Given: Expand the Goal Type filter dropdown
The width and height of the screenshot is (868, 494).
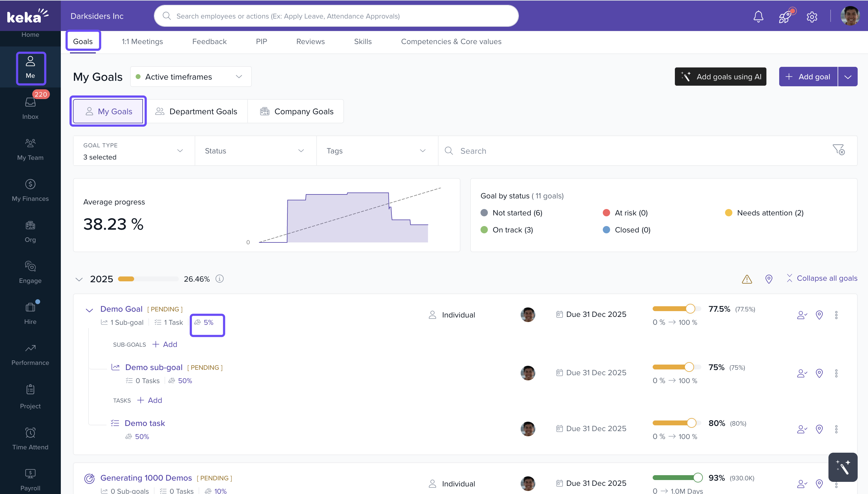Looking at the screenshot, I should click(134, 151).
